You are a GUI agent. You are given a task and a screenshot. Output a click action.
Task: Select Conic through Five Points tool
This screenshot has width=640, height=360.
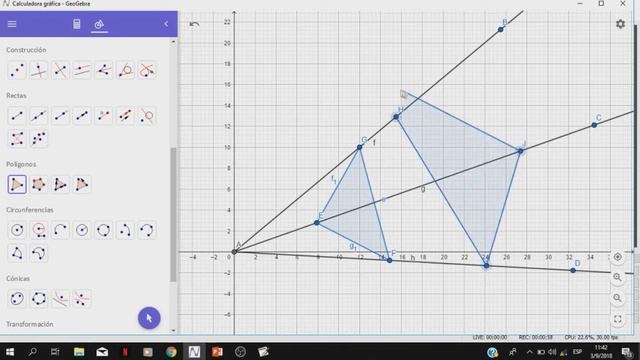tap(39, 298)
